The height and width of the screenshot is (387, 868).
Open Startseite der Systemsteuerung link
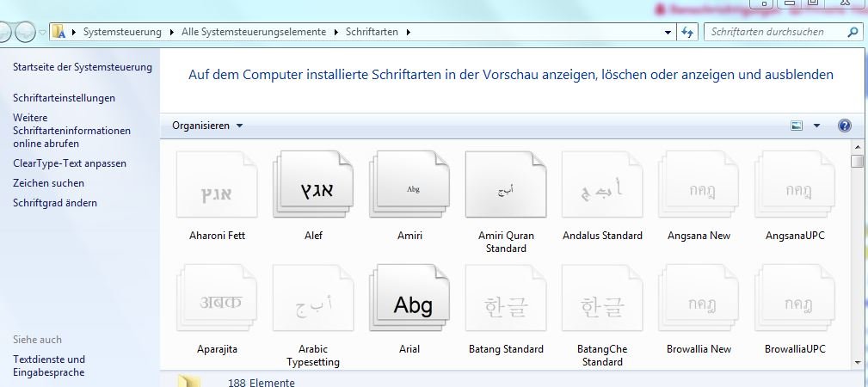(x=83, y=67)
